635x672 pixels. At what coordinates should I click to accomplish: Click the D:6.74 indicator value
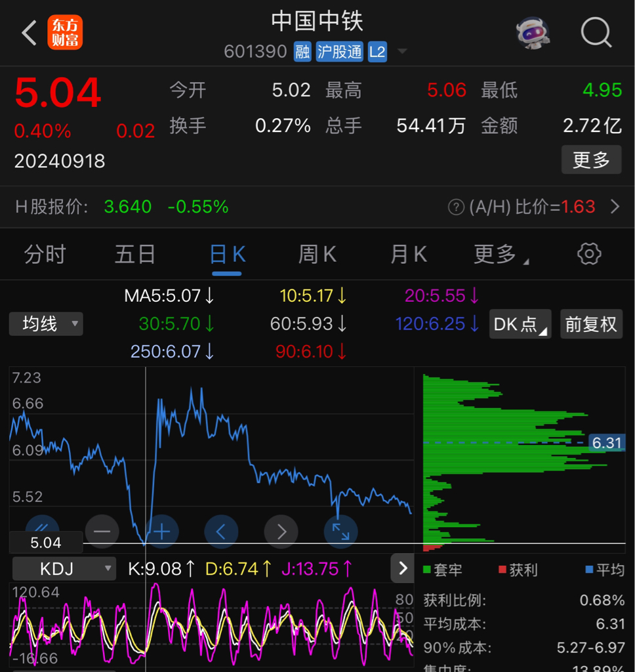[238, 569]
